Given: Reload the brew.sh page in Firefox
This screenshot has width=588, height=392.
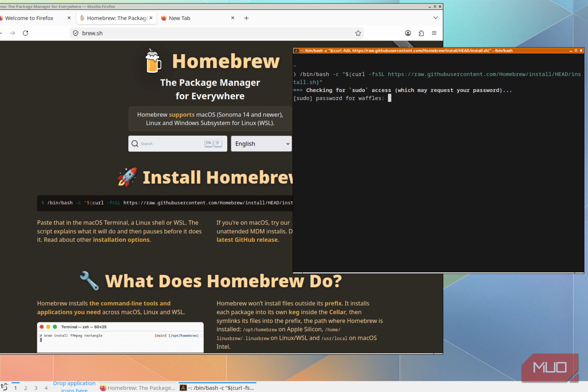Looking at the screenshot, I should coord(25,33).
